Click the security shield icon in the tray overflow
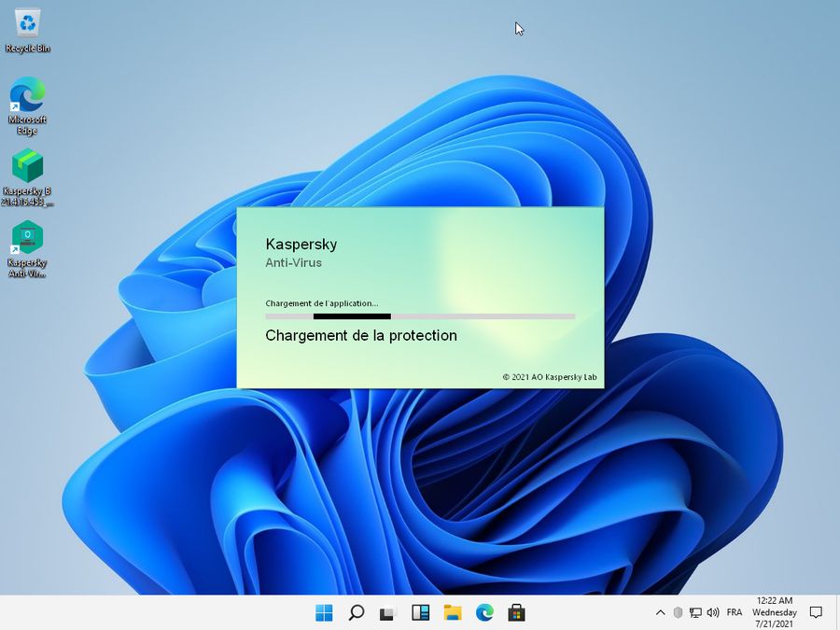 678,612
